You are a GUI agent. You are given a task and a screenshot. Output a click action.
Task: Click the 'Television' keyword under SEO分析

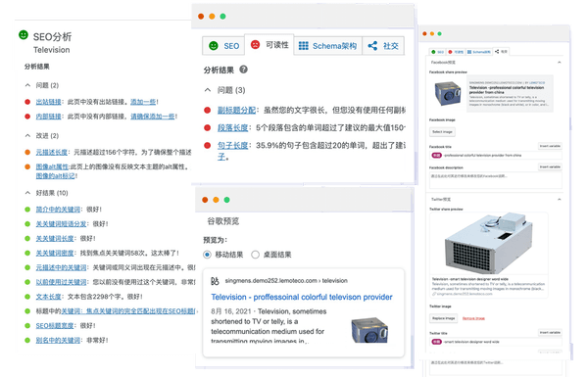[51, 50]
